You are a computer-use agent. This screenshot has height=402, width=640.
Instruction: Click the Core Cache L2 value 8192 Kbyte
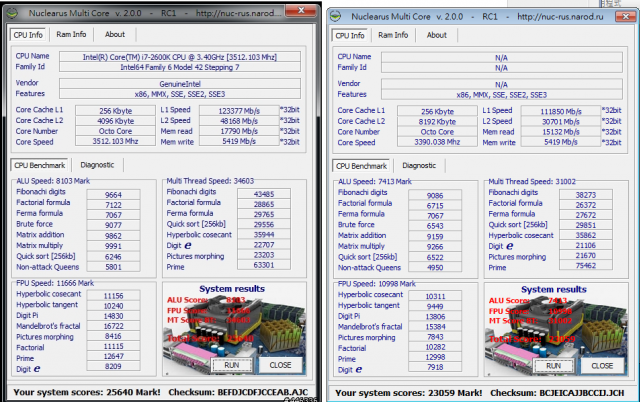point(437,122)
